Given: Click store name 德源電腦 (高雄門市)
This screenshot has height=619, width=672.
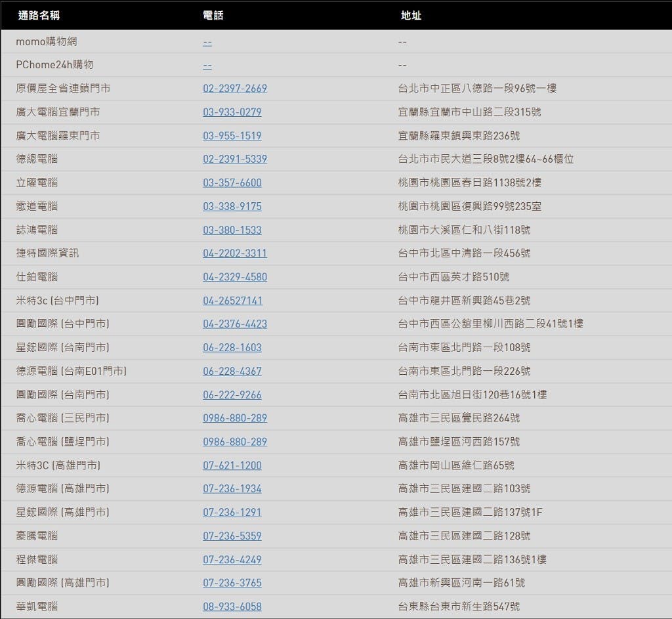Looking at the screenshot, I should point(62,488).
